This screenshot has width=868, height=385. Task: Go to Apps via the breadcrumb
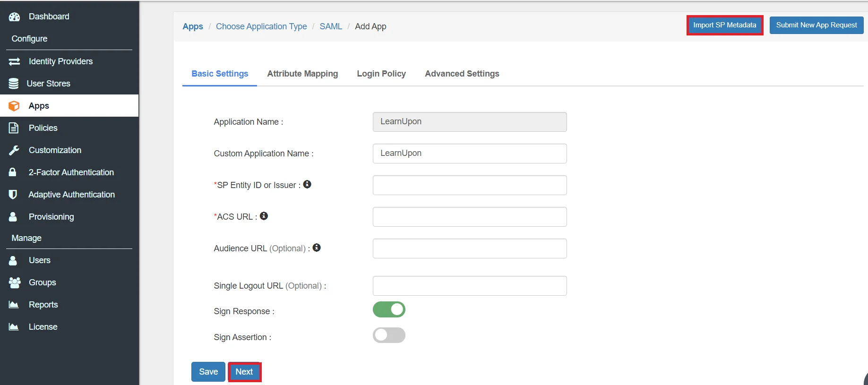pos(193,26)
